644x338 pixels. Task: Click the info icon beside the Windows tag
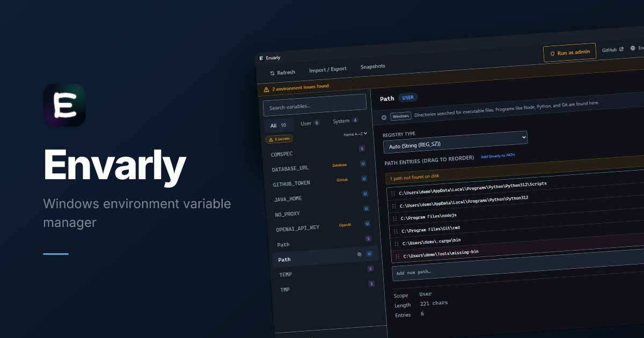click(x=384, y=117)
